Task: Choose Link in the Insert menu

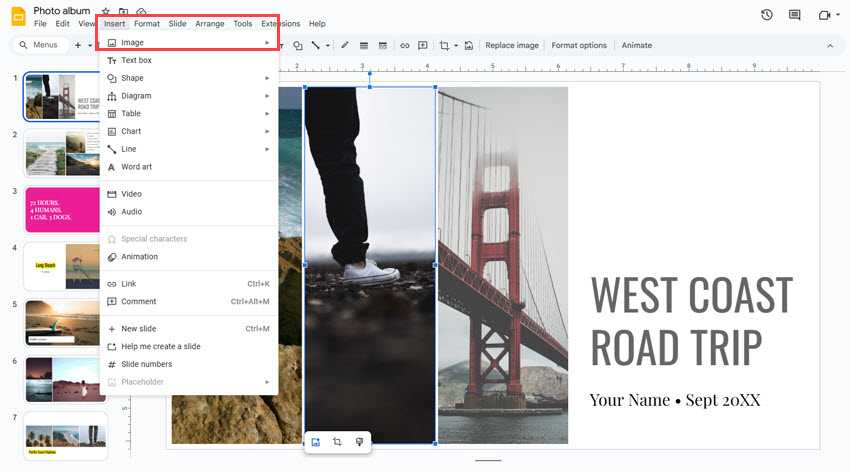Action: pos(189,284)
